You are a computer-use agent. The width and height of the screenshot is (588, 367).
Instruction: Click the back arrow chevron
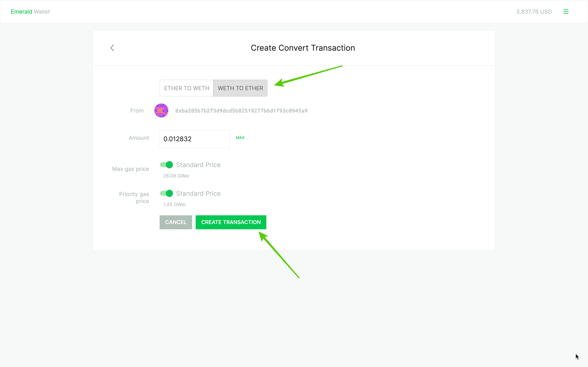click(112, 48)
